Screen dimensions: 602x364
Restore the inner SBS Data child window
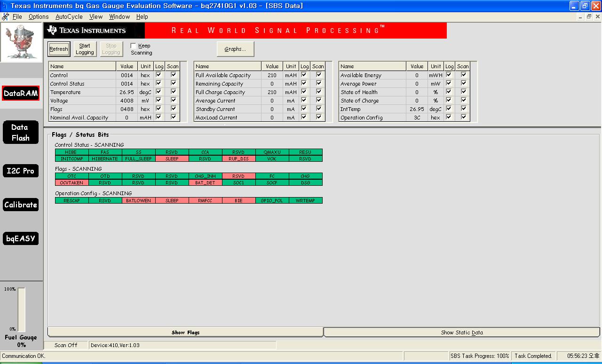tap(589, 16)
